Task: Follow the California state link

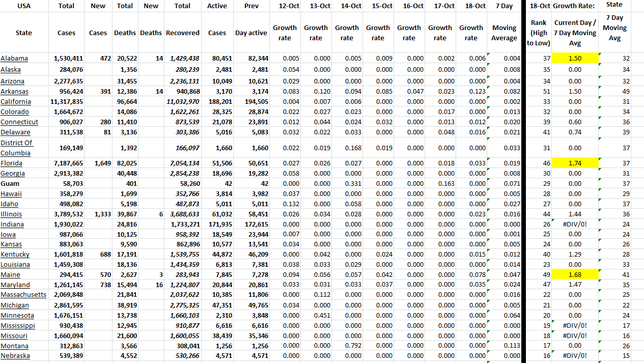Action: coord(16,101)
